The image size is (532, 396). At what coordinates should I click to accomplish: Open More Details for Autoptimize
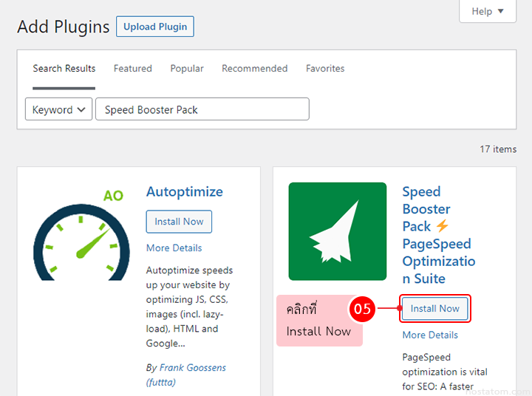tap(174, 248)
